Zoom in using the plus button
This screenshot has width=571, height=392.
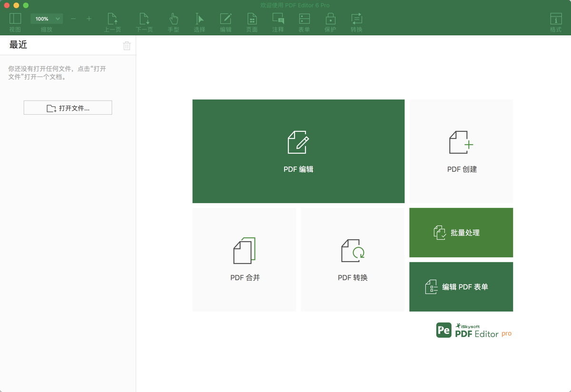tap(89, 19)
